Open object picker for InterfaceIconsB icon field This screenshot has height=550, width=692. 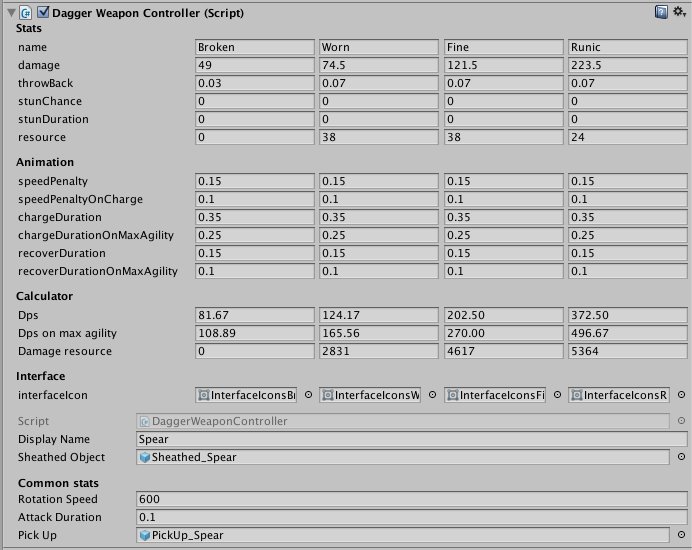[x=308, y=395]
